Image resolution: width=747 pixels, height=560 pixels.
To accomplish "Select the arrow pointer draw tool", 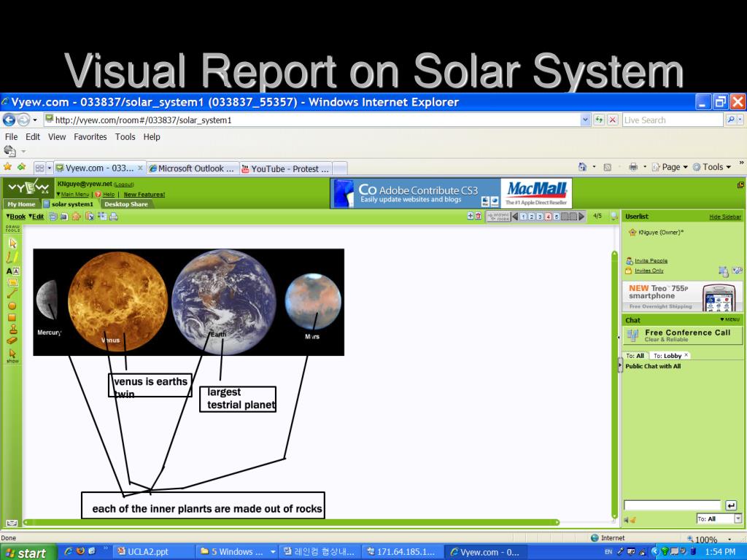I will (13, 244).
